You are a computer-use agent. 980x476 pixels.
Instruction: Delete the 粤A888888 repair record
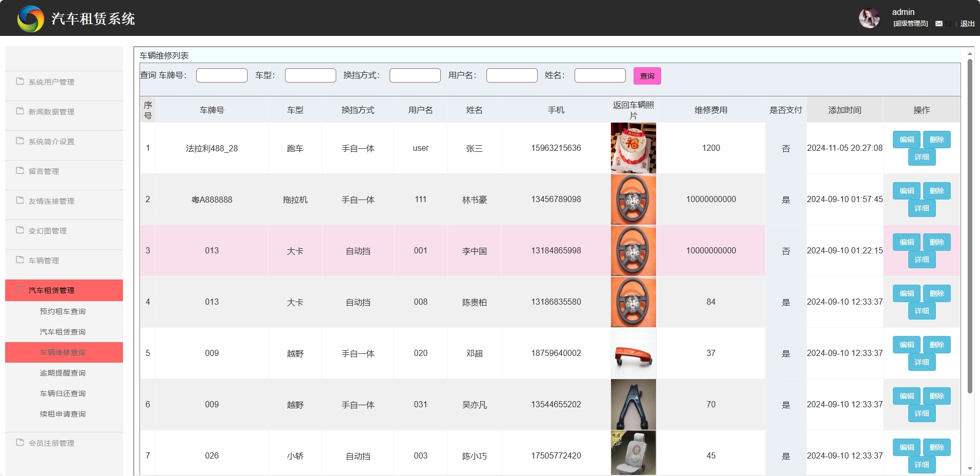tap(936, 191)
